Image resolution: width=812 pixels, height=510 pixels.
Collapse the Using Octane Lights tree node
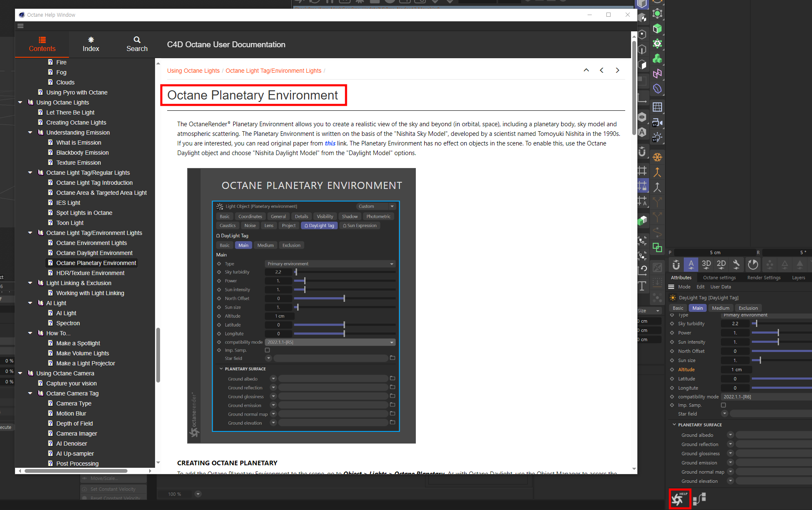pyautogui.click(x=20, y=102)
